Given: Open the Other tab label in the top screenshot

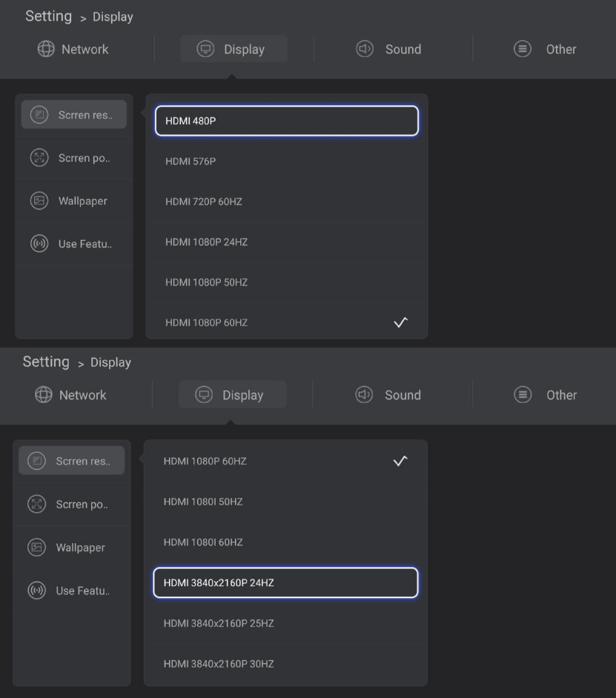Looking at the screenshot, I should pyautogui.click(x=561, y=49).
